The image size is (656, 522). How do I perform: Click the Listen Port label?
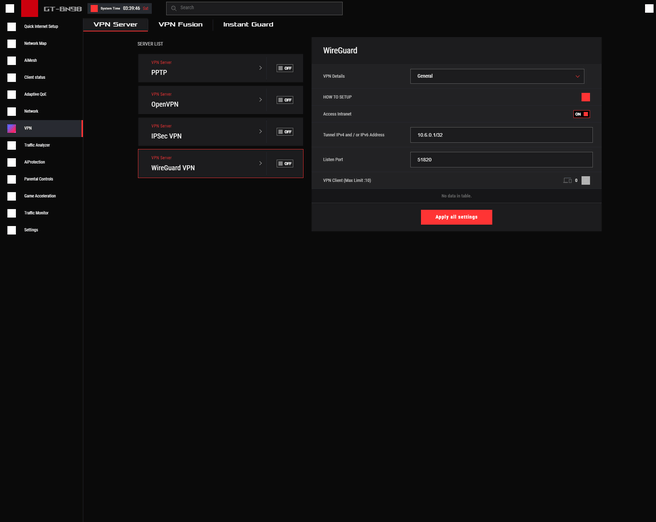[x=333, y=159]
